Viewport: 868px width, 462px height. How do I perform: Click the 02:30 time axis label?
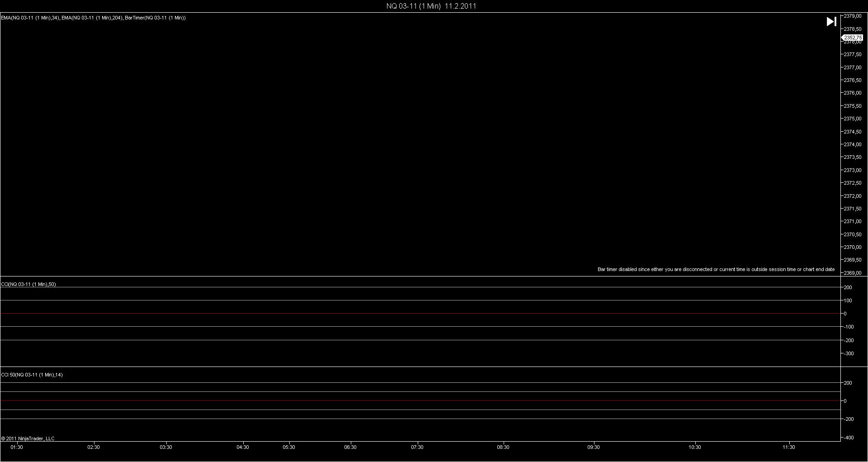(x=94, y=447)
